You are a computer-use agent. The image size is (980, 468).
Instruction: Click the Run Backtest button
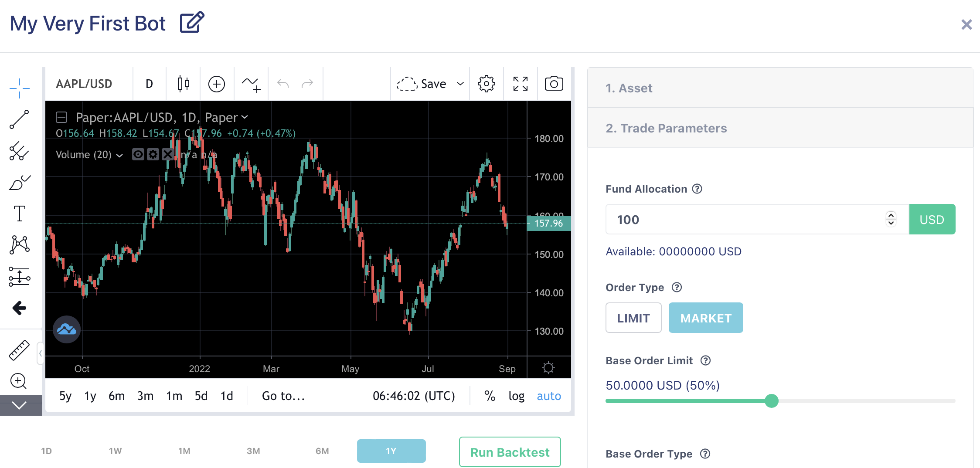(510, 452)
